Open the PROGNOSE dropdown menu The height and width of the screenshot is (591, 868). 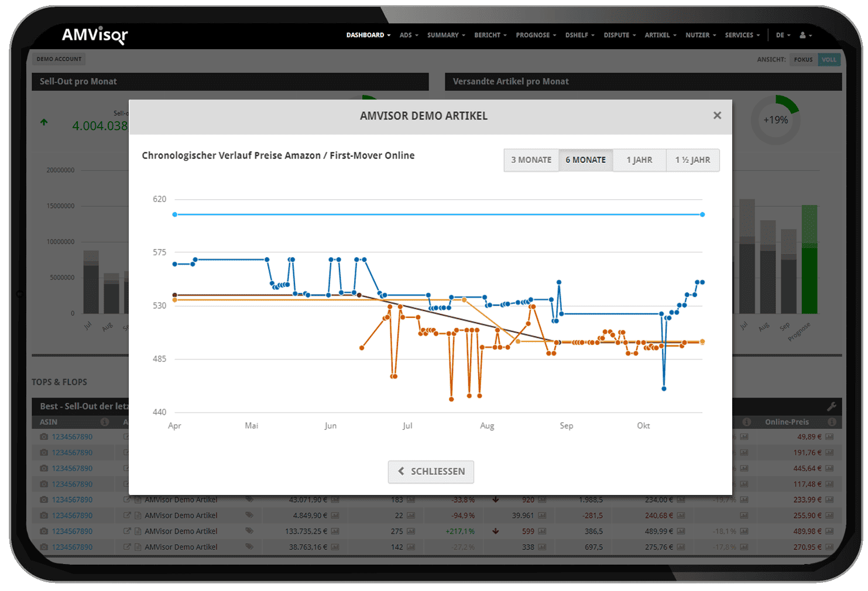[x=533, y=35]
